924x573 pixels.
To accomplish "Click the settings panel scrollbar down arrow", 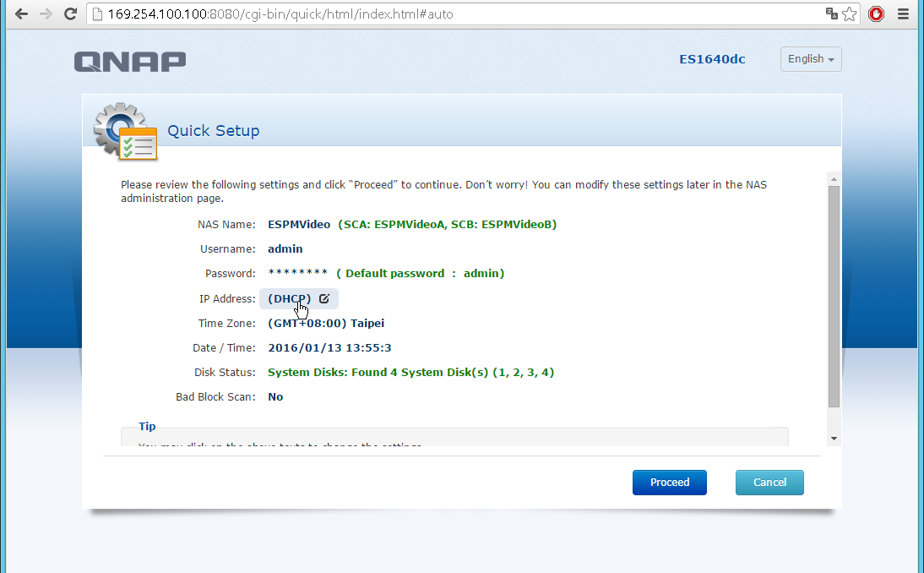I will [x=834, y=438].
